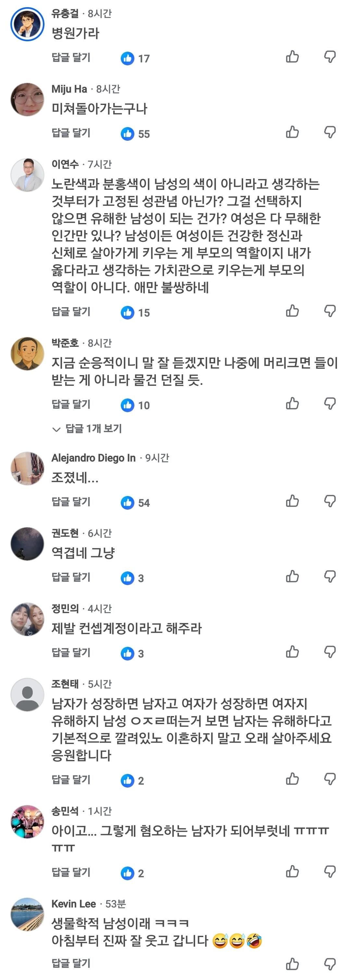This screenshot has width=348, height=980.
Task: Thumbs-up Alejandro Diego In's '조졌네...' comment
Action: 292,501
